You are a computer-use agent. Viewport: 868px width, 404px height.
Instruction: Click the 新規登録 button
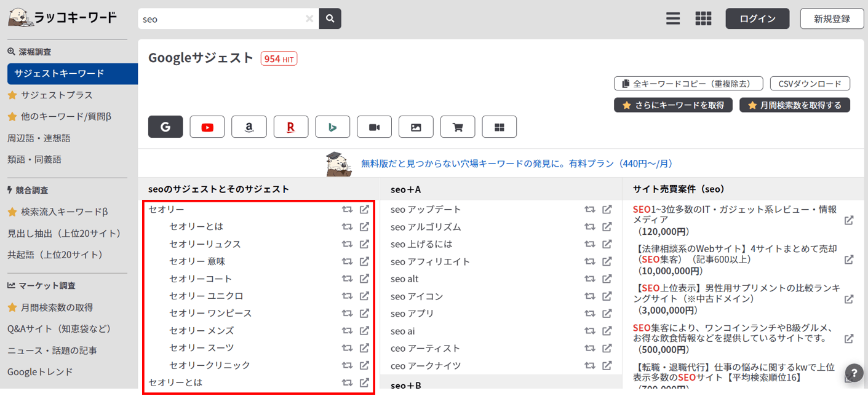tap(832, 19)
